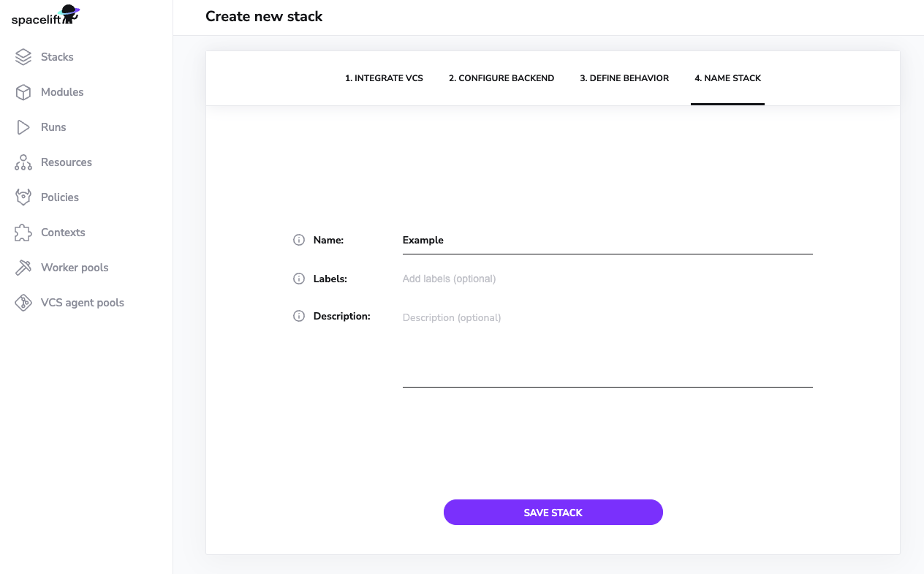Open the Define Behavior step

624,78
